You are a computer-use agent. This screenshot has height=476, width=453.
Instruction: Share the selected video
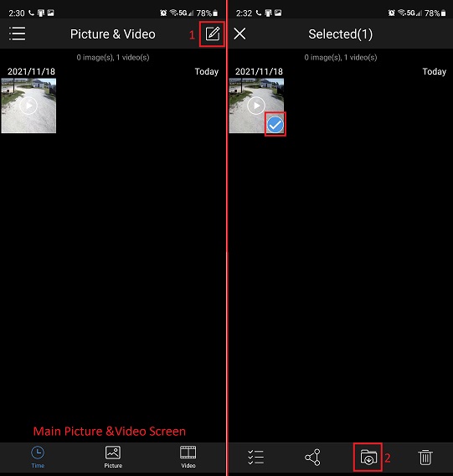312,457
